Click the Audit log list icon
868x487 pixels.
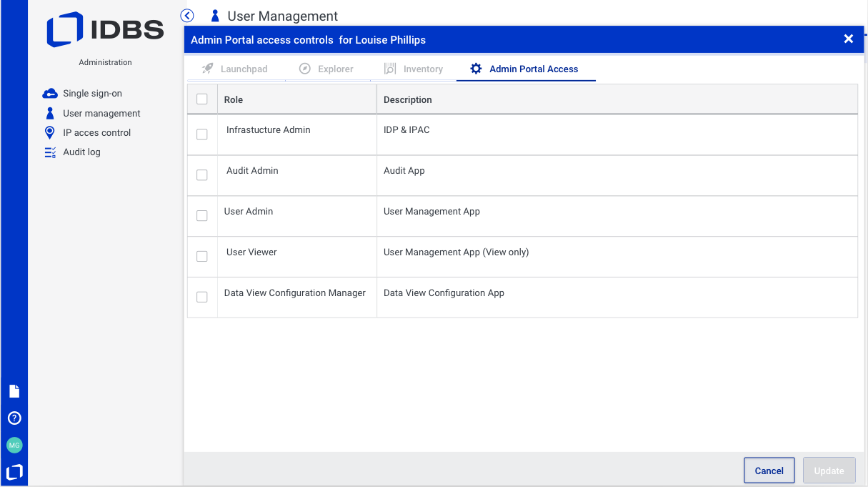pyautogui.click(x=50, y=152)
